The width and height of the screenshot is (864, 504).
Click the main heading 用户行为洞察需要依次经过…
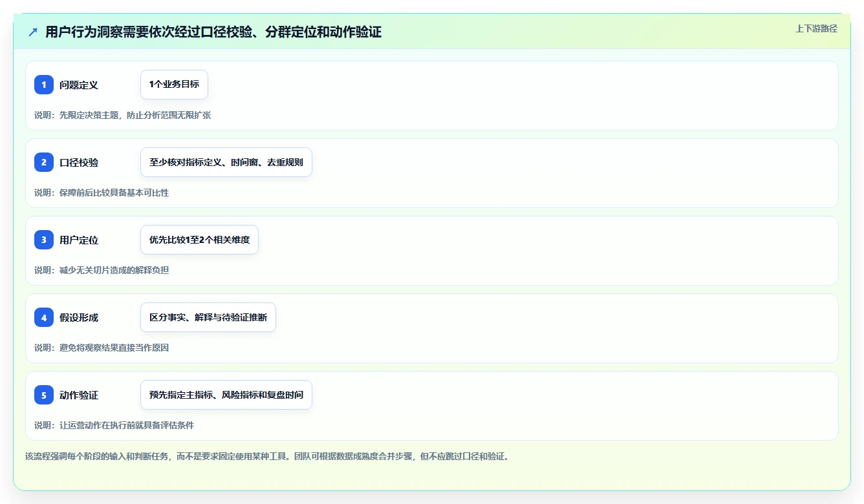(x=213, y=32)
